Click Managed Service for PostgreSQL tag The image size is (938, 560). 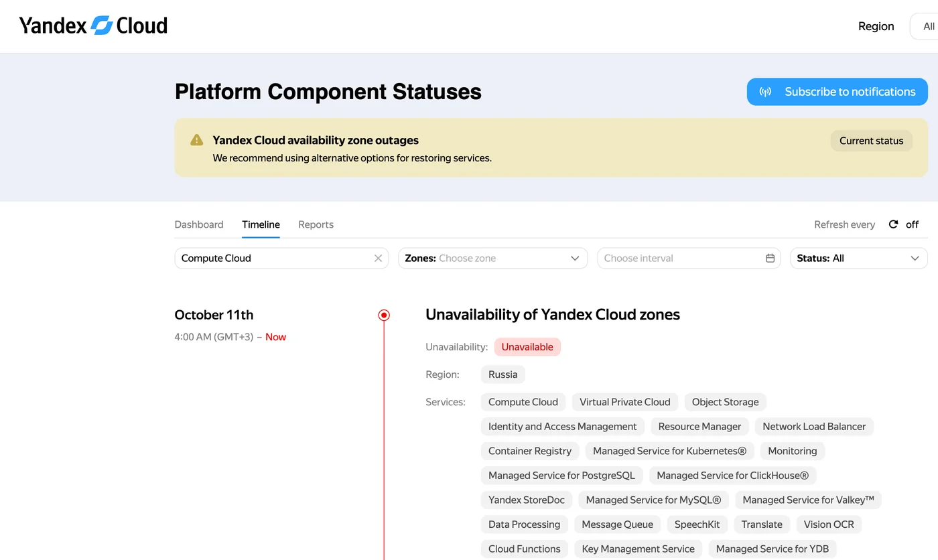(561, 476)
